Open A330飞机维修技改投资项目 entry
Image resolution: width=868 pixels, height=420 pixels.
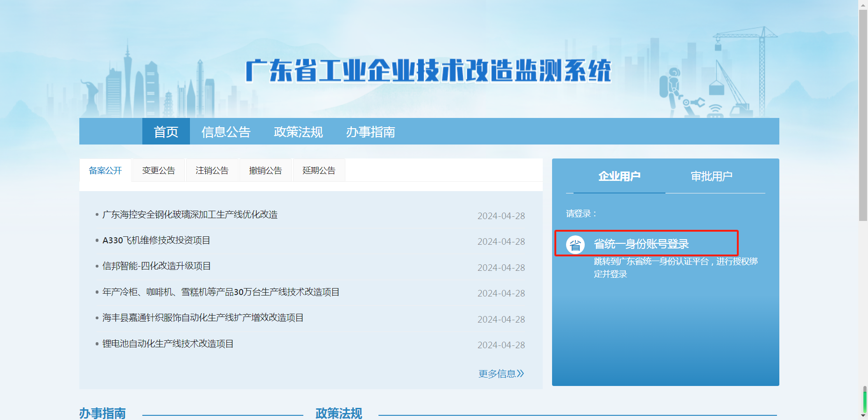[x=156, y=241]
